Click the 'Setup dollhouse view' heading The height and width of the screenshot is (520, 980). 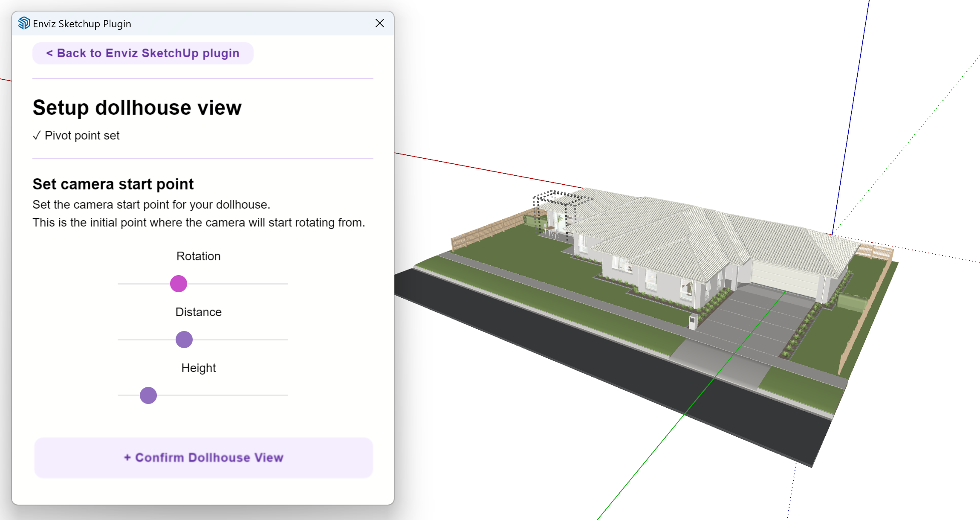pyautogui.click(x=137, y=107)
